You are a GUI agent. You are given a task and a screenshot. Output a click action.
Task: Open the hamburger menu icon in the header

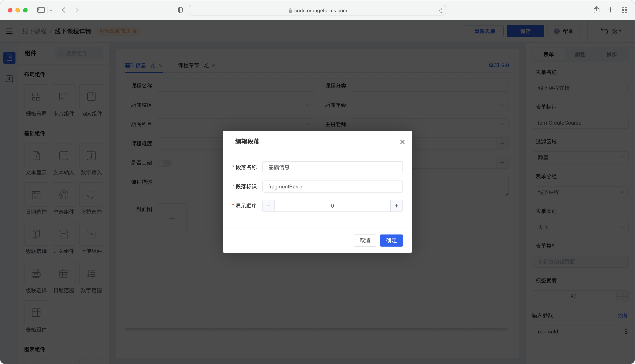(9, 31)
